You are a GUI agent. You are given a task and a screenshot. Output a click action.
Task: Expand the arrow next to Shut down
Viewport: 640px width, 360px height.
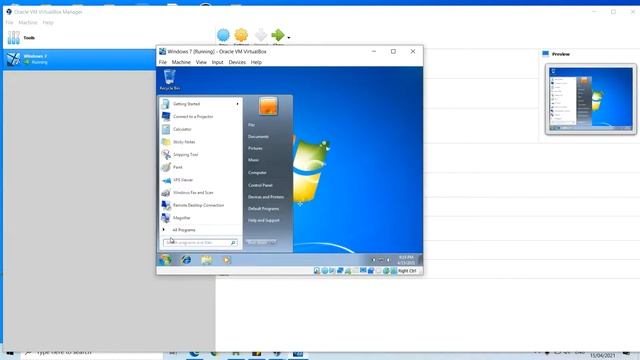(x=273, y=242)
